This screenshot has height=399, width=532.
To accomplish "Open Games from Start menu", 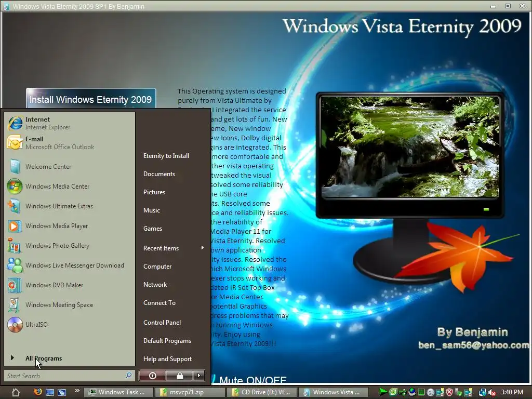I will (152, 229).
